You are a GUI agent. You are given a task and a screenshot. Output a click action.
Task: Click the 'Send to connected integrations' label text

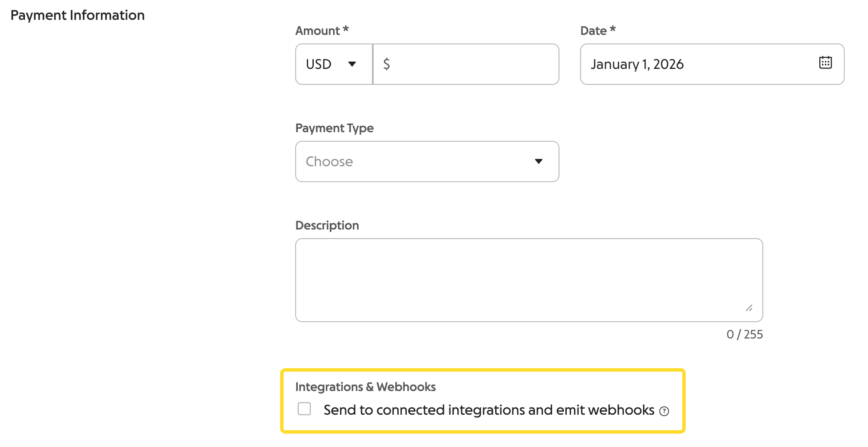coord(489,410)
